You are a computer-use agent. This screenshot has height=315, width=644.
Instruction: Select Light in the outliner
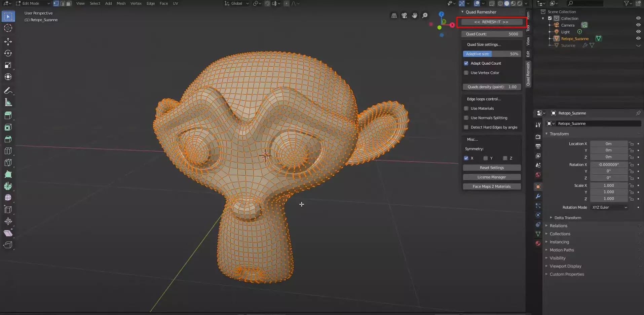[x=565, y=32]
